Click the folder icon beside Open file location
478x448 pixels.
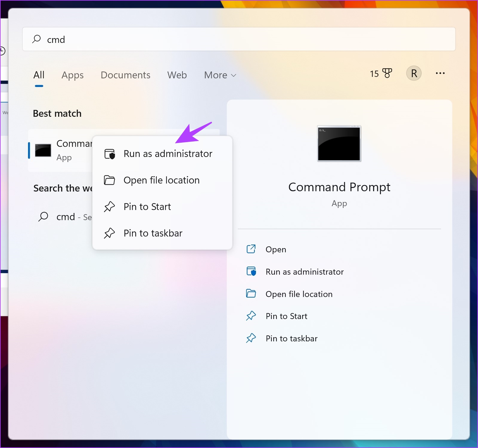tap(109, 180)
